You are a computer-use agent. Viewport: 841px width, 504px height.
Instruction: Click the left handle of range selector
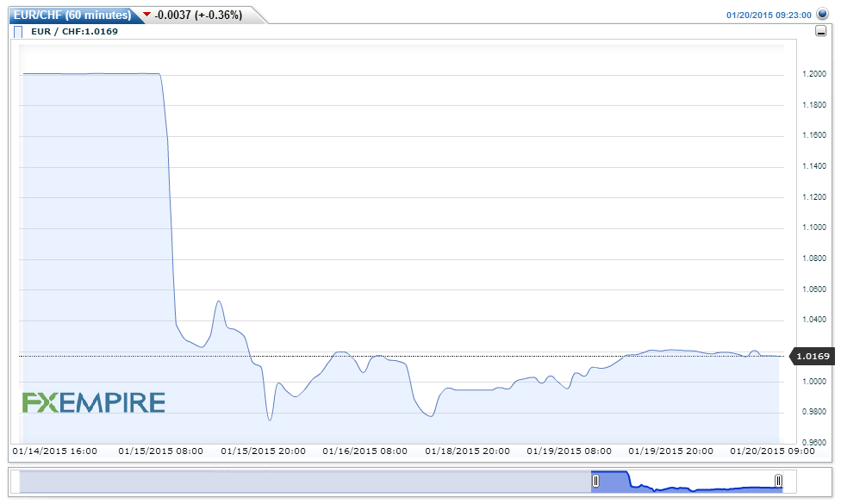595,481
